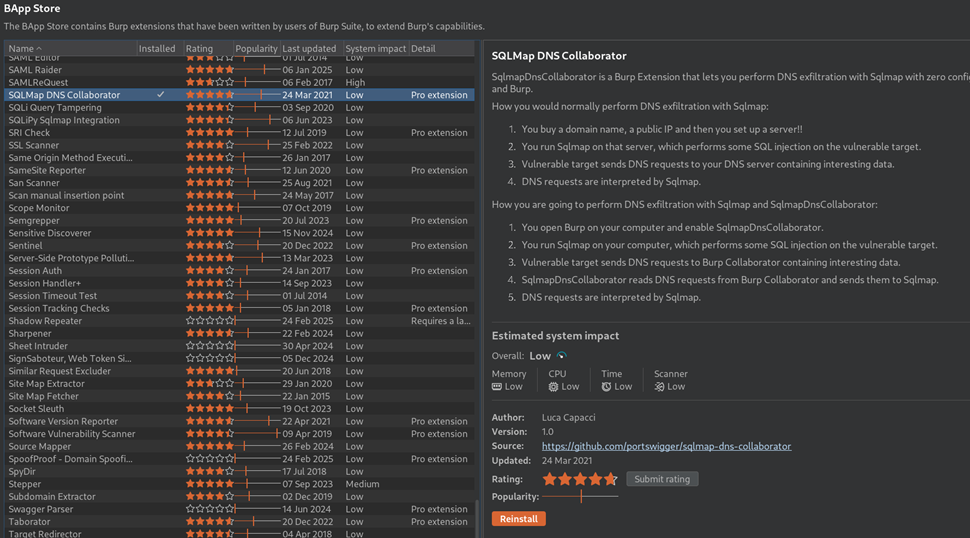Click the date 24 Feb 2025 for Shadow Repeater

coord(307,321)
